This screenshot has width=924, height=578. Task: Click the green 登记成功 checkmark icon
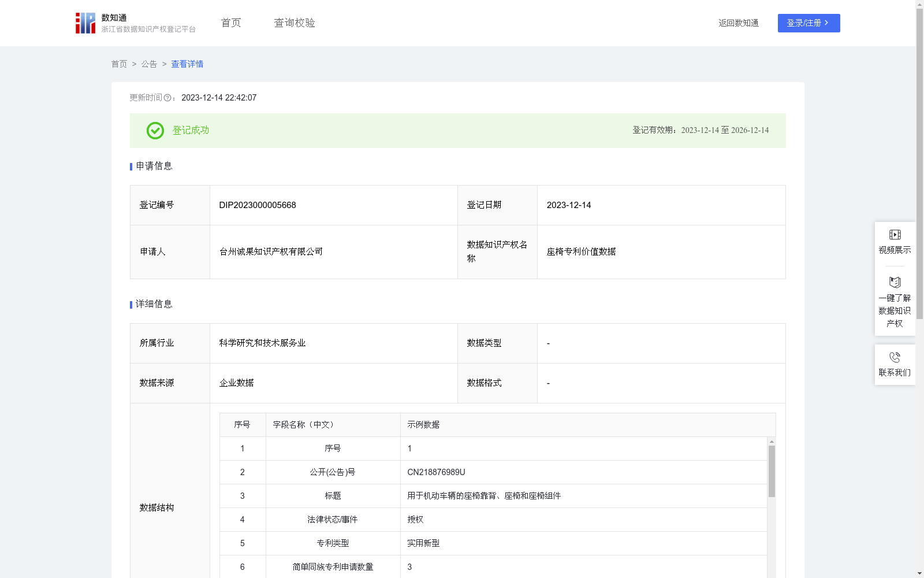point(155,131)
